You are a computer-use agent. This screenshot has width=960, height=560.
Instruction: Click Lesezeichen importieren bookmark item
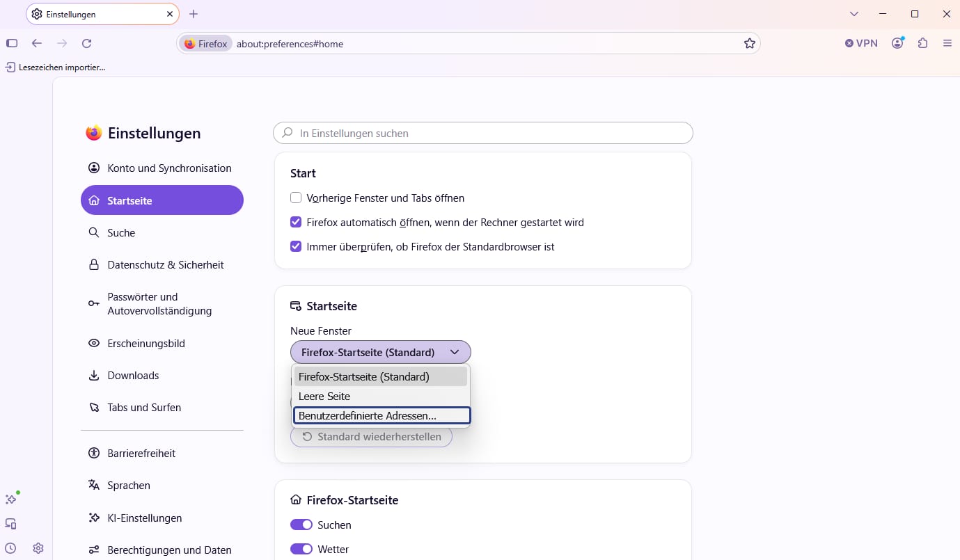point(55,67)
